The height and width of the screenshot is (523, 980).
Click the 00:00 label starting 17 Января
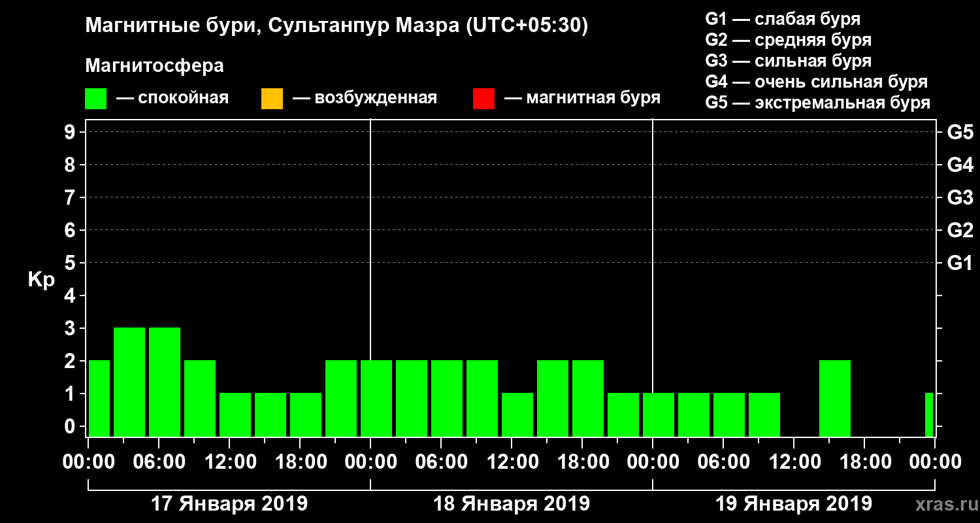88,462
